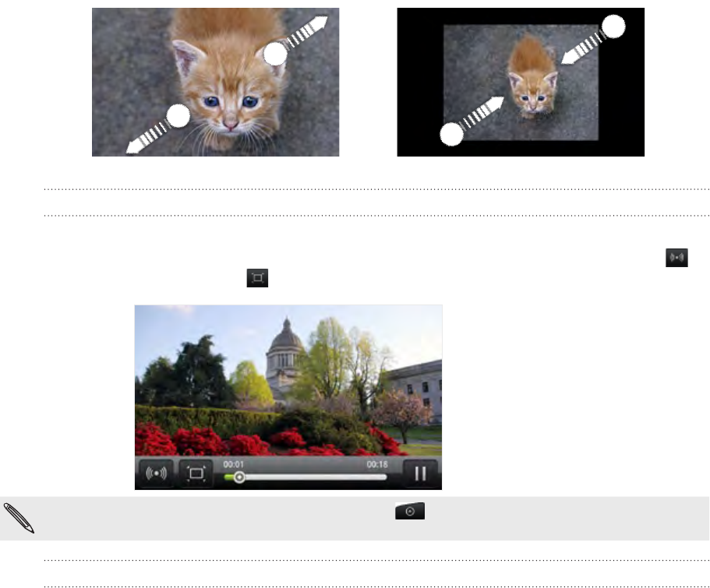
Task: Pause the video playback
Action: 420,474
